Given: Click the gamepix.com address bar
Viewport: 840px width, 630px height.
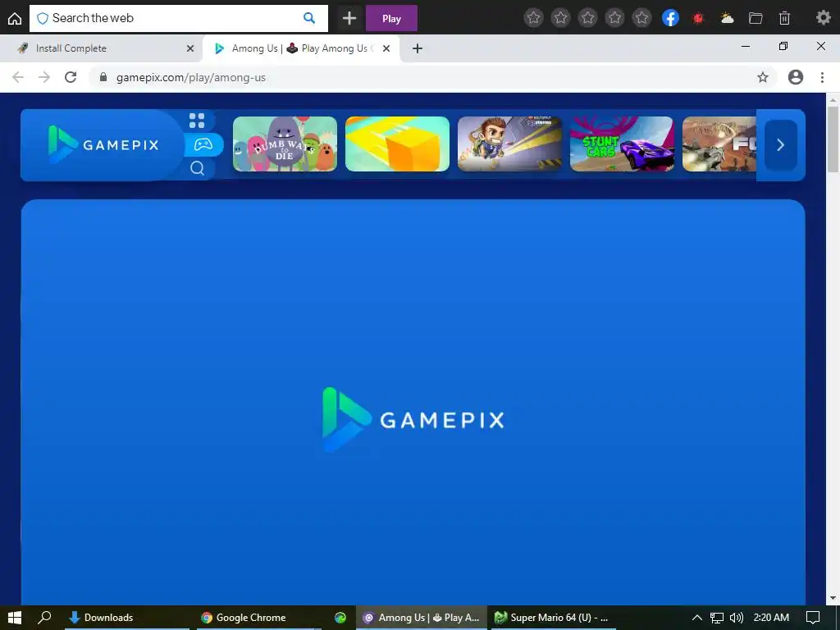Looking at the screenshot, I should (x=434, y=77).
